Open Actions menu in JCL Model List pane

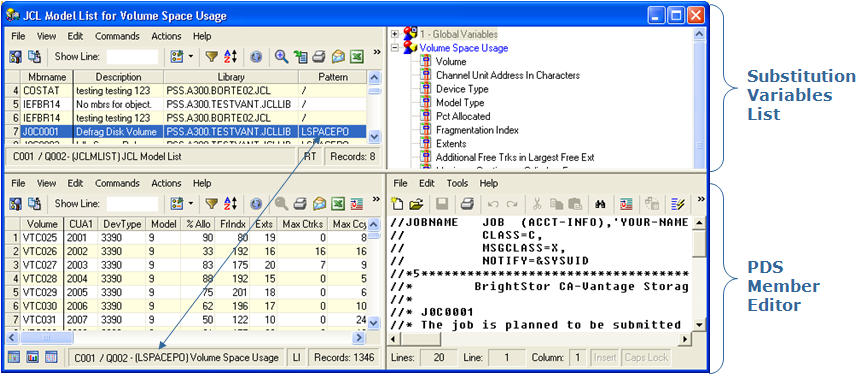pos(166,36)
